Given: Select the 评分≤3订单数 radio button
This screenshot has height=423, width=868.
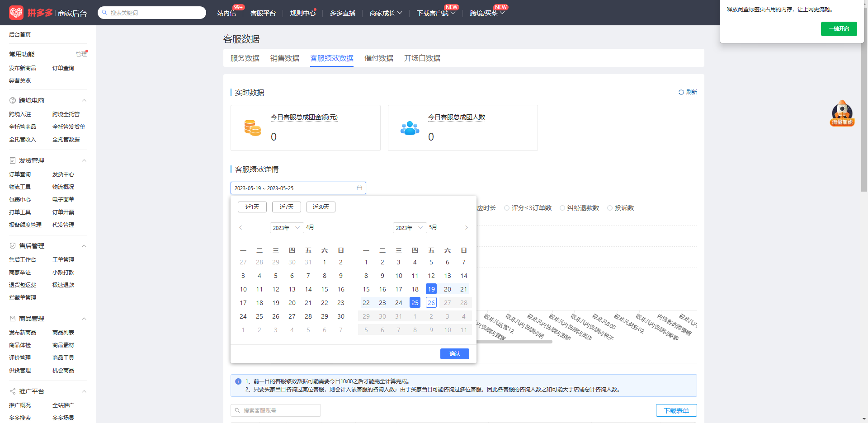Looking at the screenshot, I should (x=507, y=208).
